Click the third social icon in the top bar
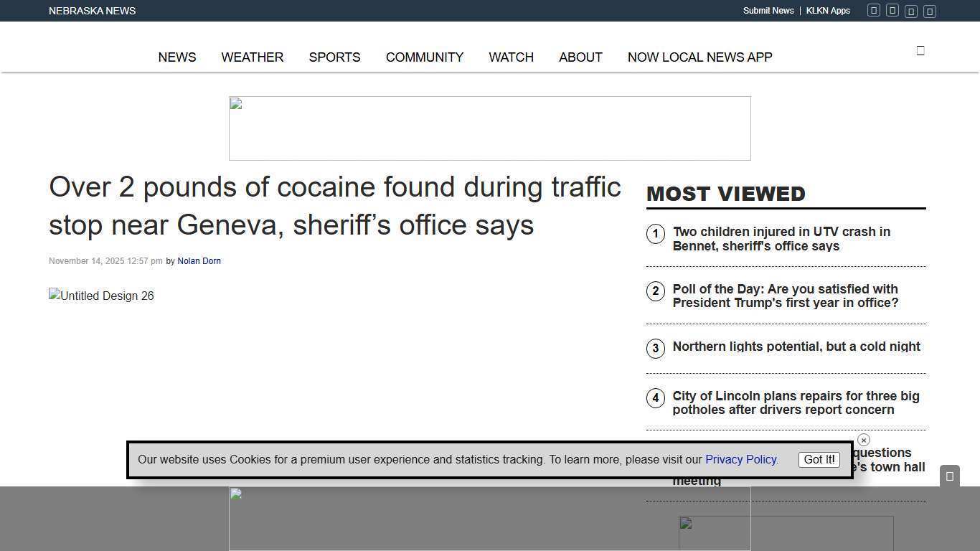Viewport: 980px width, 551px height. 911,11
